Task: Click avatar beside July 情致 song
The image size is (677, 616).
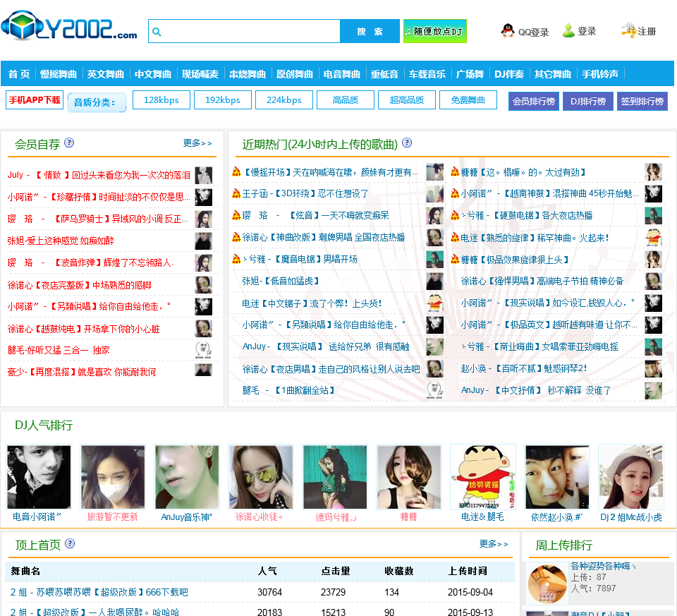Action: pyautogui.click(x=203, y=175)
